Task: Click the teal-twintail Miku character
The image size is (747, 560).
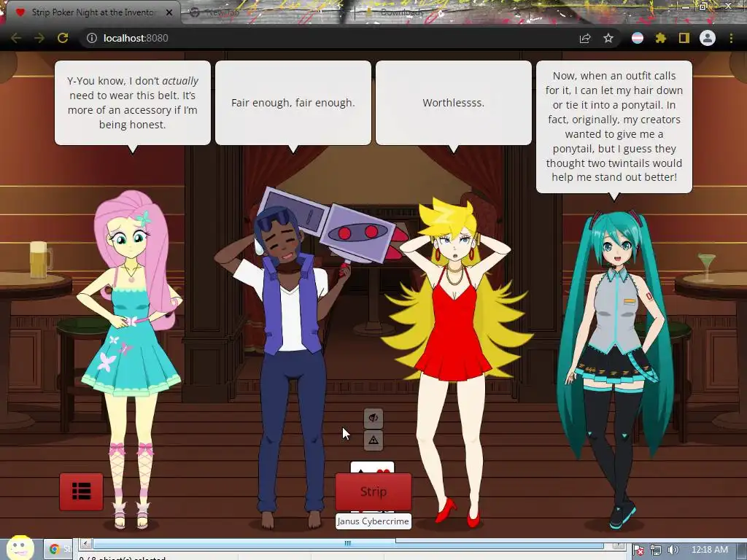Action: 614,369
